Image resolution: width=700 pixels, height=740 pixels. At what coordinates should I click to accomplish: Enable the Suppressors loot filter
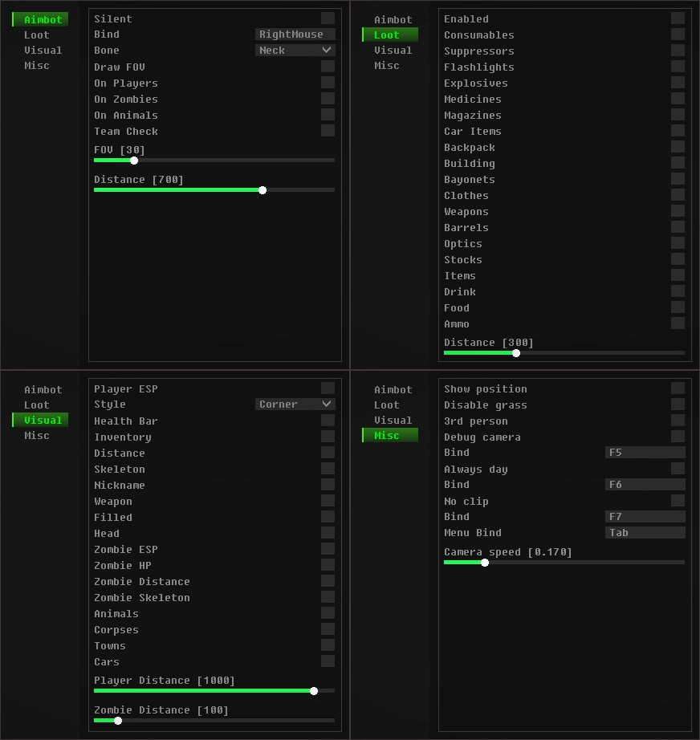(678, 51)
